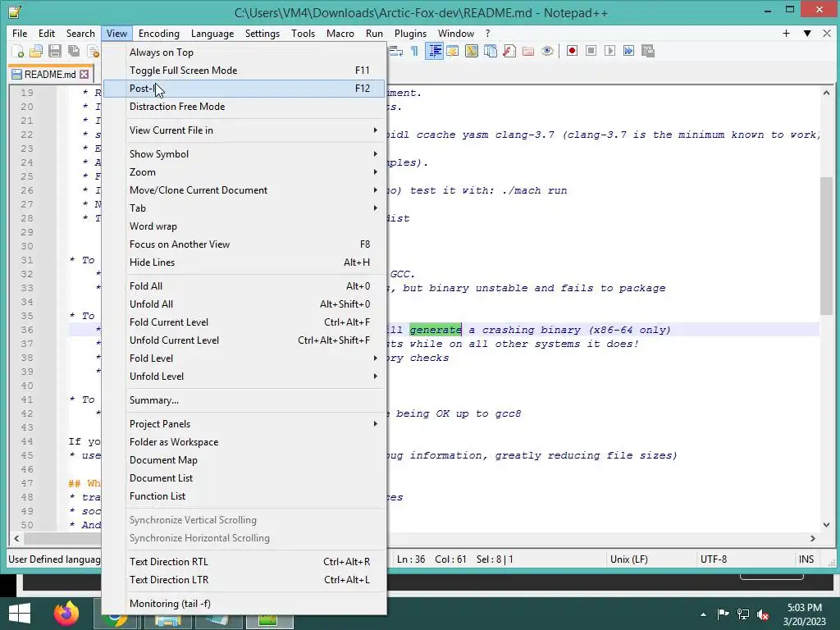This screenshot has height=630, width=840.
Task: Click the muted volume tray icon
Action: pos(763,614)
